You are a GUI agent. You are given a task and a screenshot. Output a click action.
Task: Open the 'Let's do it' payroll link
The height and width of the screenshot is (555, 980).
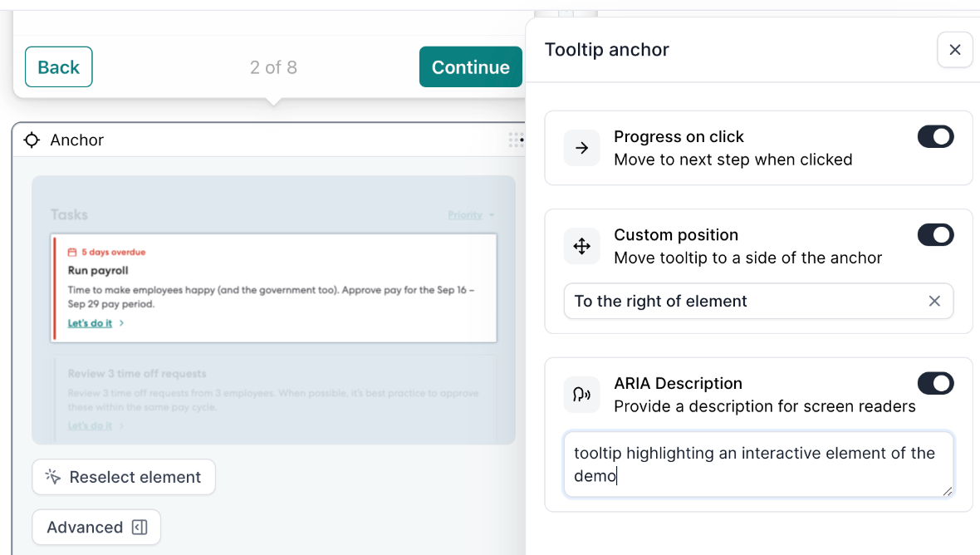[x=91, y=323]
